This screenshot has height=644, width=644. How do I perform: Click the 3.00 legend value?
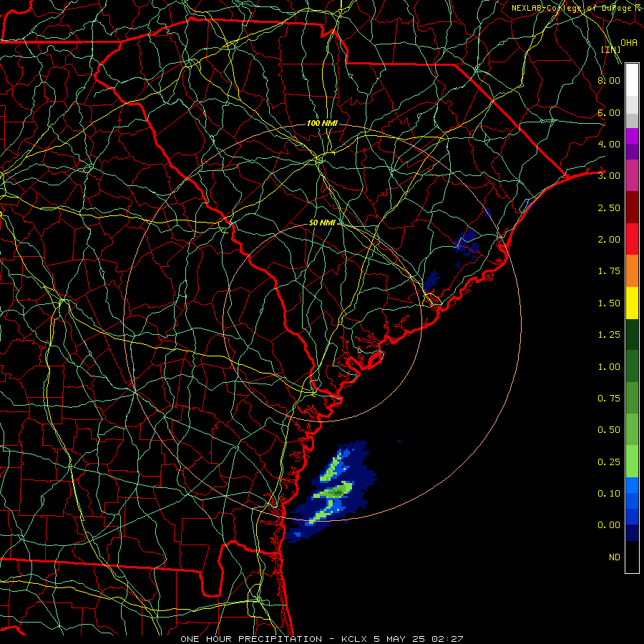tap(609, 176)
